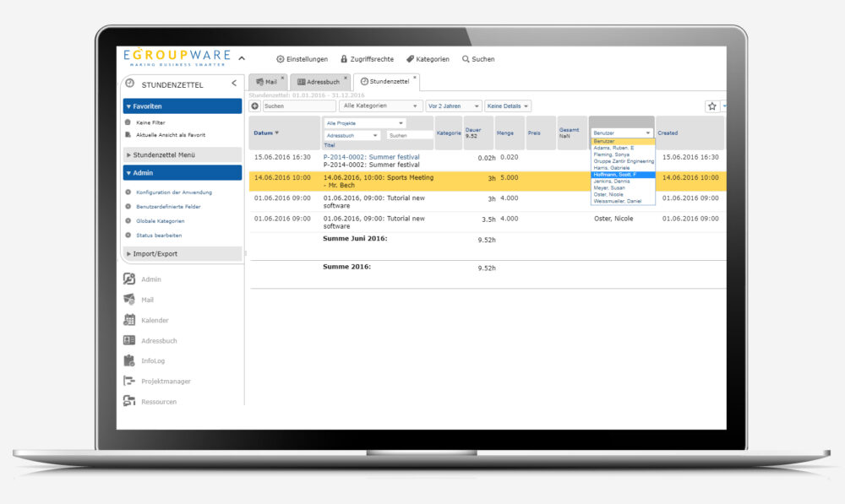This screenshot has height=504, width=845.
Task: Open the InfoLog app icon
Action: point(129,360)
